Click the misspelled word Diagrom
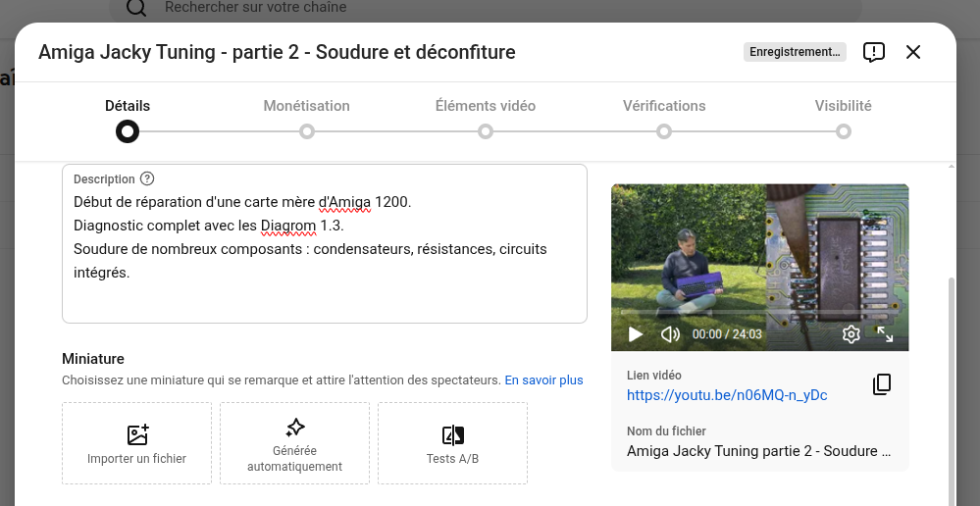980x506 pixels. (x=288, y=226)
